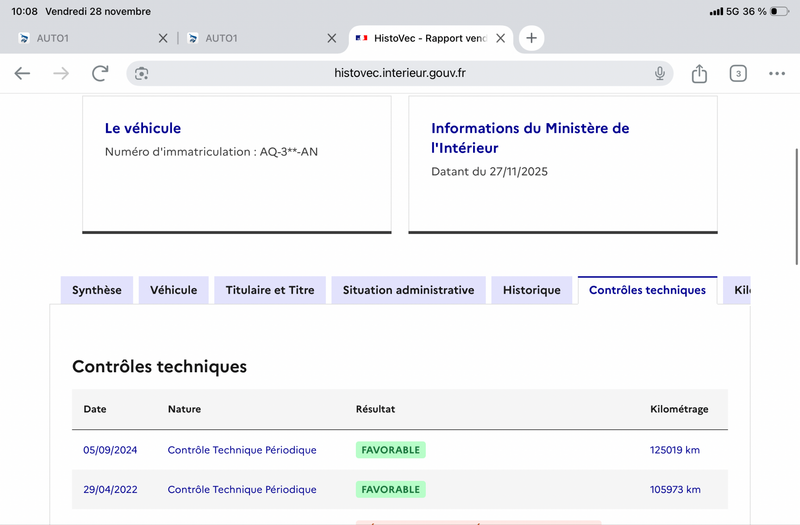Open the Situation administrative tab

[x=408, y=290]
